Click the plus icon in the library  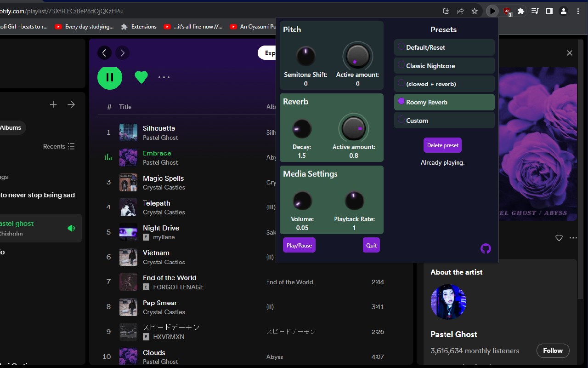coord(53,104)
